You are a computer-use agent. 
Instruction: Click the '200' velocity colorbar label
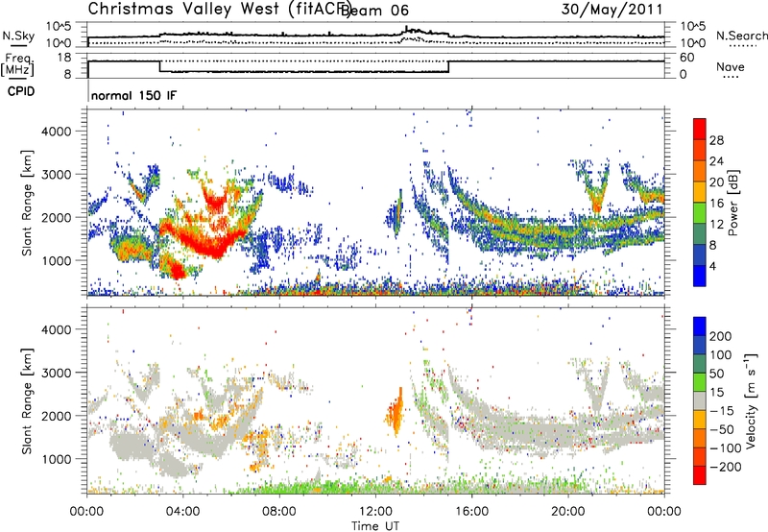[721, 336]
